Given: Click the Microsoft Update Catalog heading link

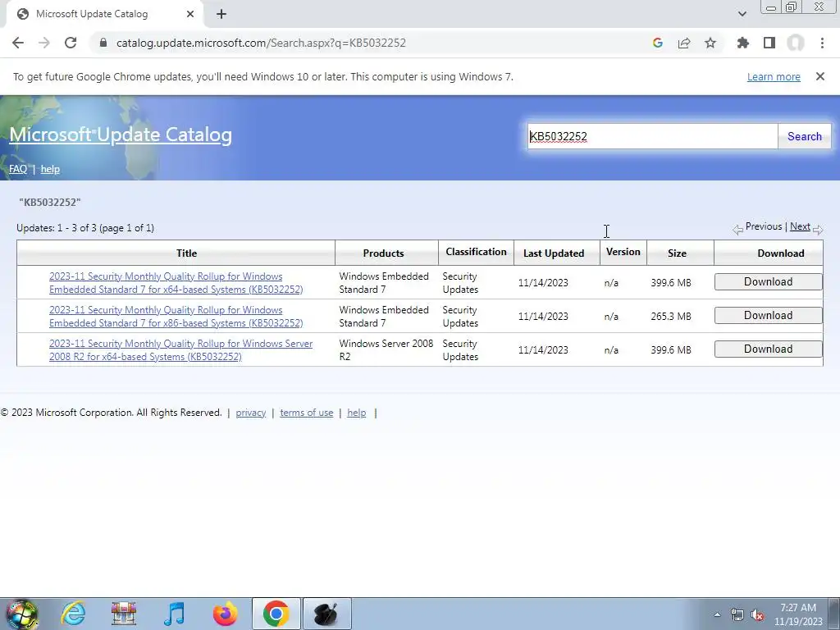Looking at the screenshot, I should click(121, 135).
